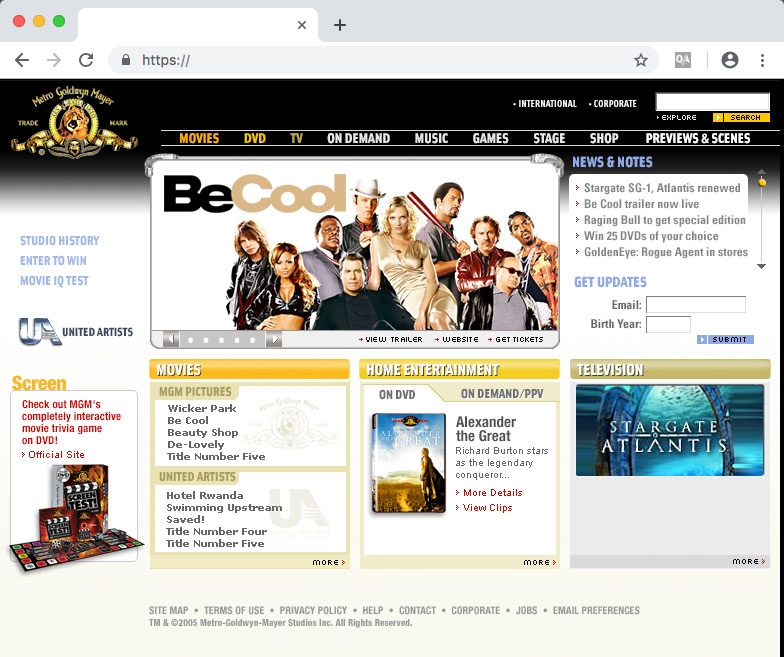Click More in Home Entertainment panel

click(540, 562)
